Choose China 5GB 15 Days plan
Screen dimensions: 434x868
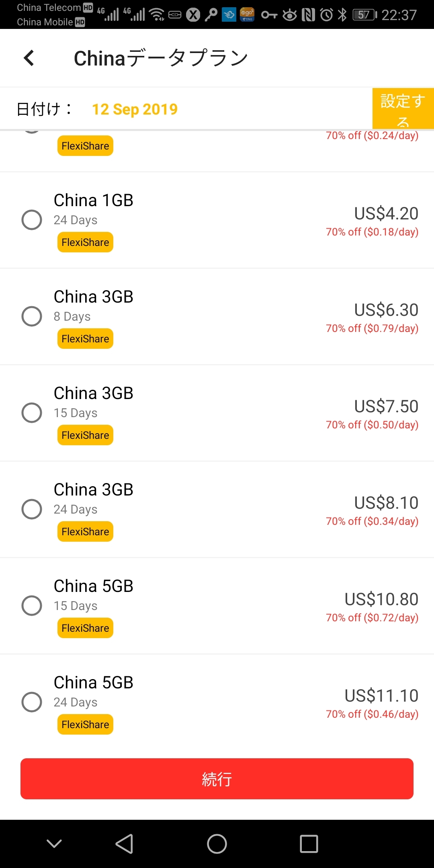(32, 606)
